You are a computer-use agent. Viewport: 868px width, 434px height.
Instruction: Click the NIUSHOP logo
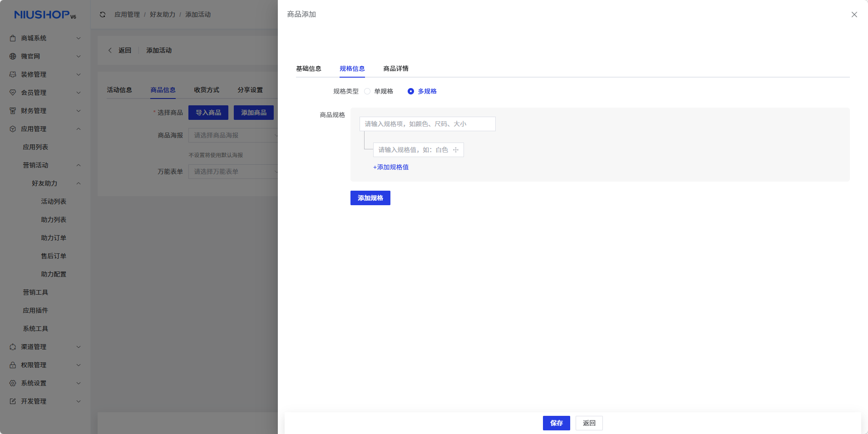(45, 15)
